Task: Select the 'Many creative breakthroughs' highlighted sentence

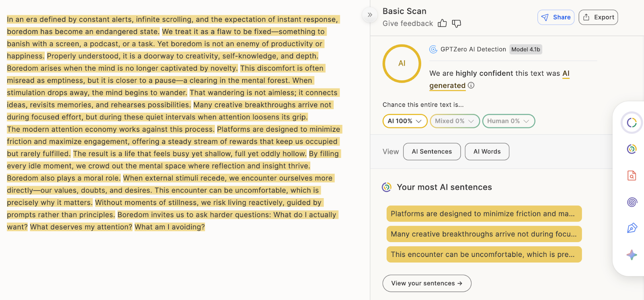Action: [x=484, y=234]
